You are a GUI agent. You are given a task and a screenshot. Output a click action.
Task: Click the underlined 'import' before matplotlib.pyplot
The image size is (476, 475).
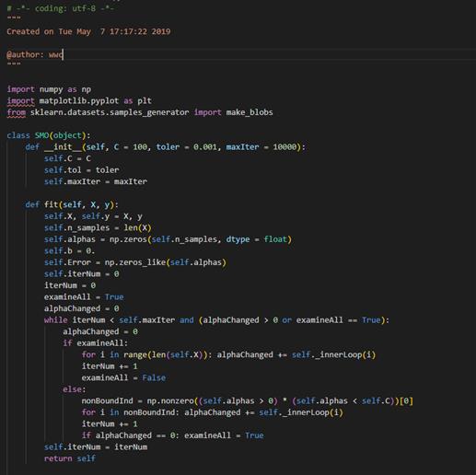coord(20,101)
